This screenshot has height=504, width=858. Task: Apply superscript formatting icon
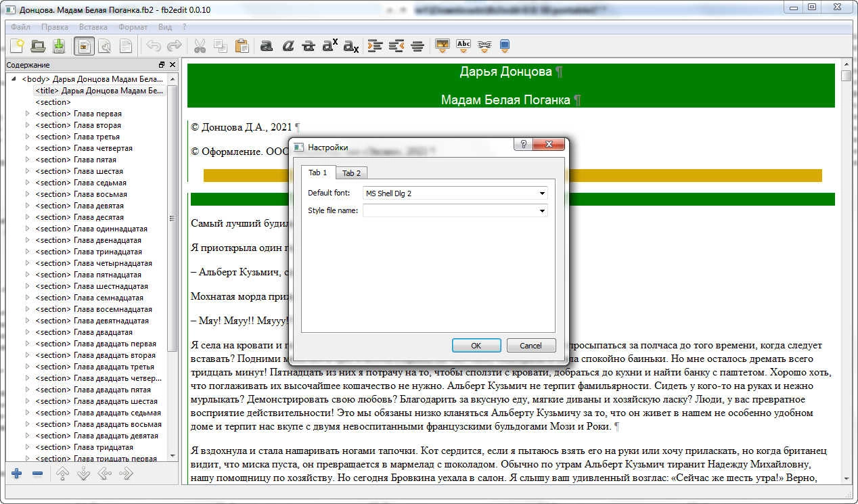(x=330, y=46)
